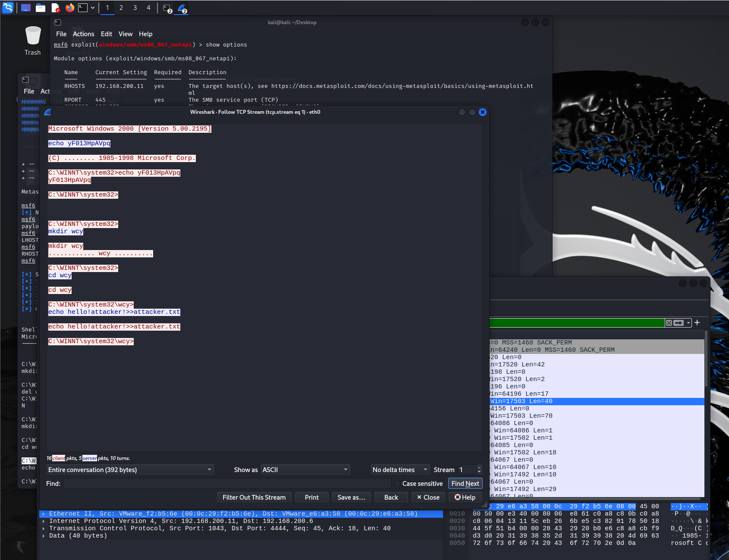The width and height of the screenshot is (729, 560).
Task: Click Filter Out This Stream button
Action: [x=254, y=497]
